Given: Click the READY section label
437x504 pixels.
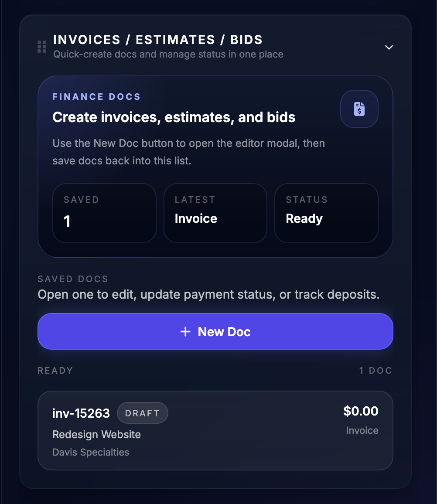Looking at the screenshot, I should click(55, 370).
